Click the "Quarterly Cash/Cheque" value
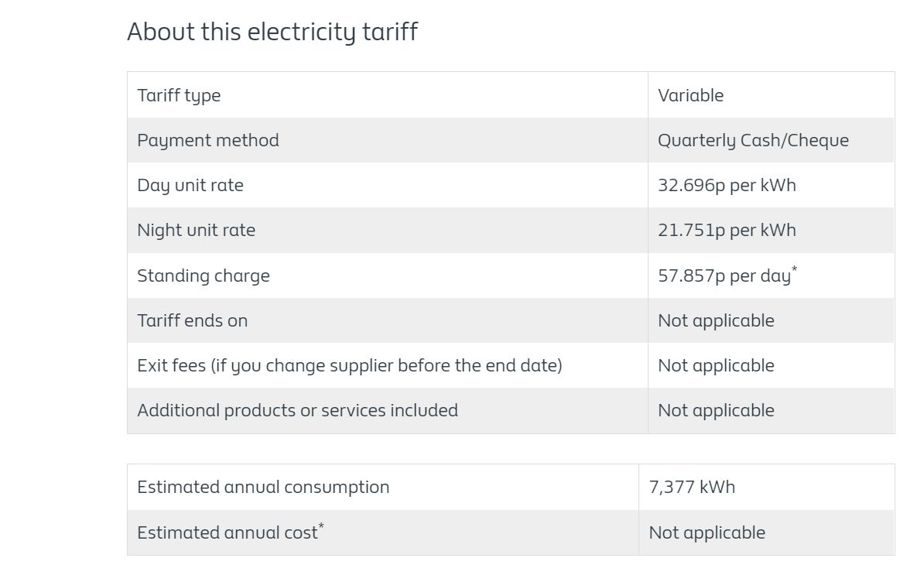Screen dimensions: 924x575 coord(753,140)
